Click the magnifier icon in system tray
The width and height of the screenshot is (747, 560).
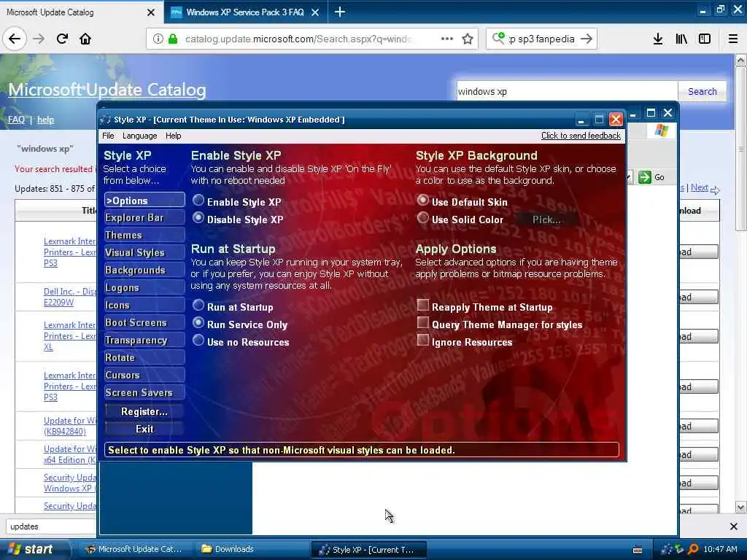pos(693,549)
